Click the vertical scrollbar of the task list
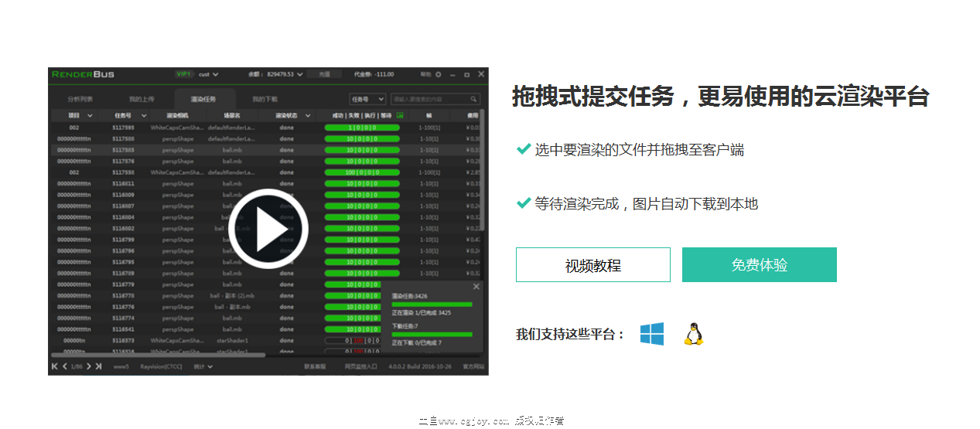Image resolution: width=980 pixels, height=429 pixels. click(483, 170)
